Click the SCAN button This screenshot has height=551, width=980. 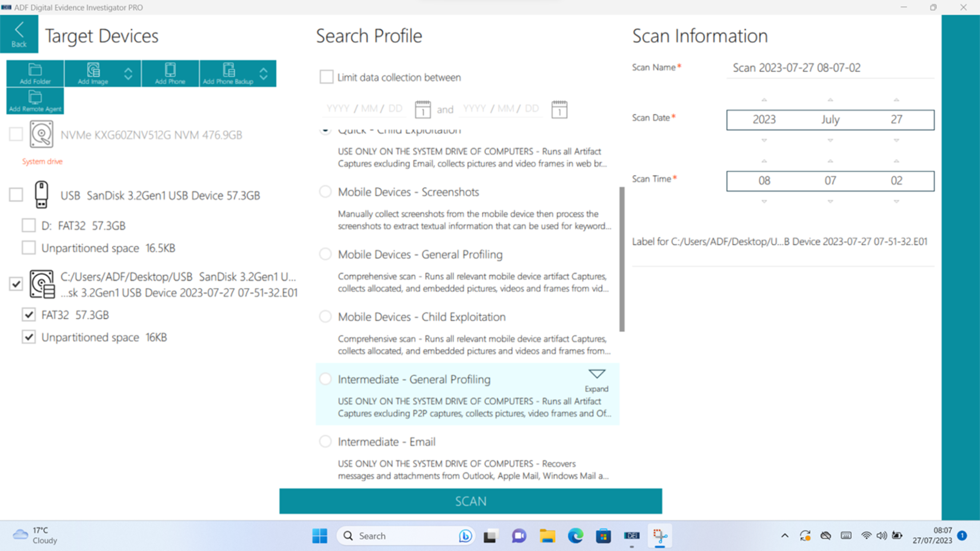point(470,501)
